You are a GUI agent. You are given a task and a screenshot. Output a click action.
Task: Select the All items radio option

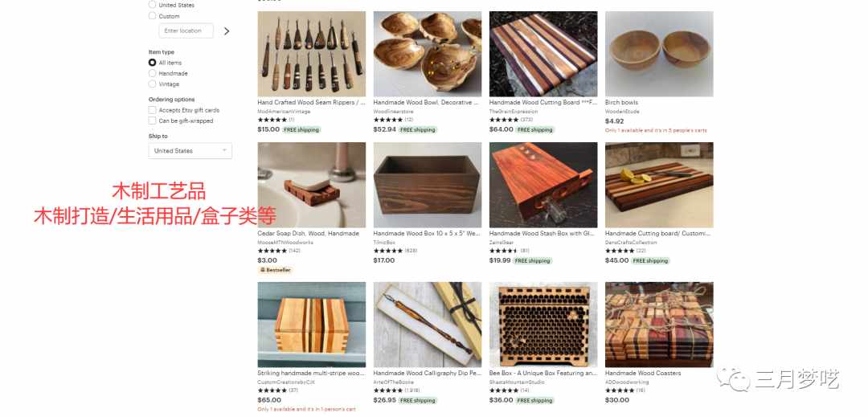[x=152, y=63]
